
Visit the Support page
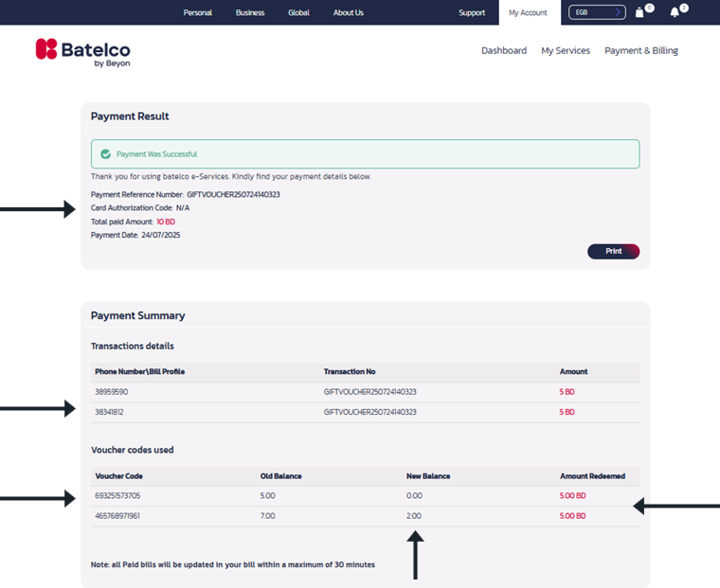coord(472,12)
